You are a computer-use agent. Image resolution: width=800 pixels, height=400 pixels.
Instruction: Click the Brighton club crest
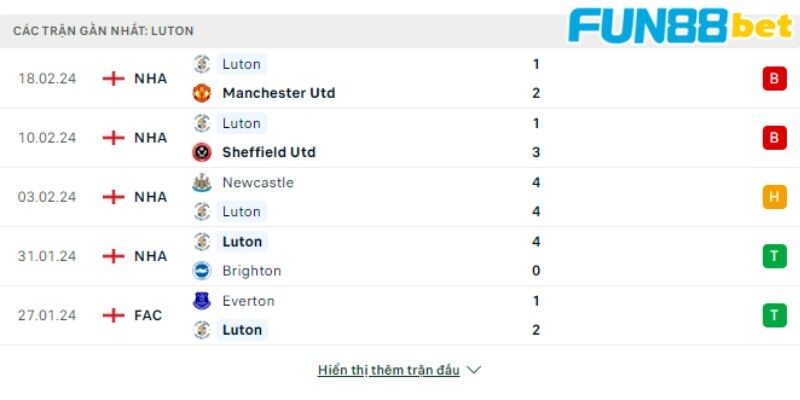pyautogui.click(x=202, y=270)
